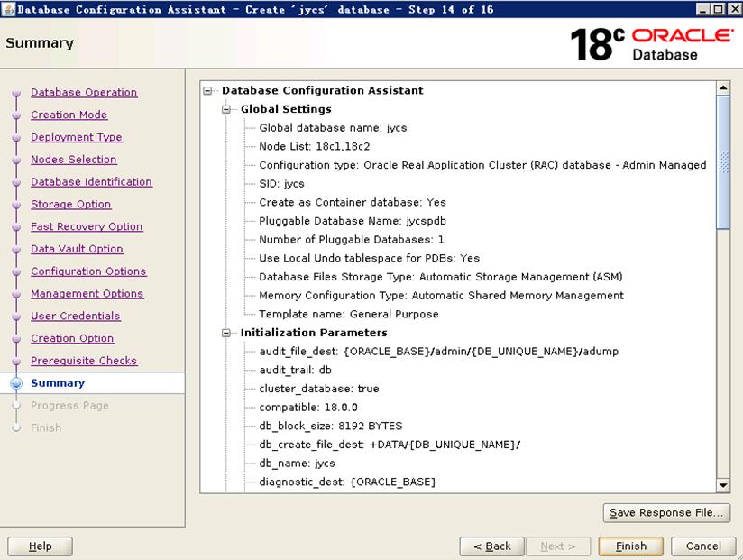This screenshot has height=560, width=743.
Task: Select 'diagnostic_dest: {ORACLE_BASE}' row
Action: (347, 482)
